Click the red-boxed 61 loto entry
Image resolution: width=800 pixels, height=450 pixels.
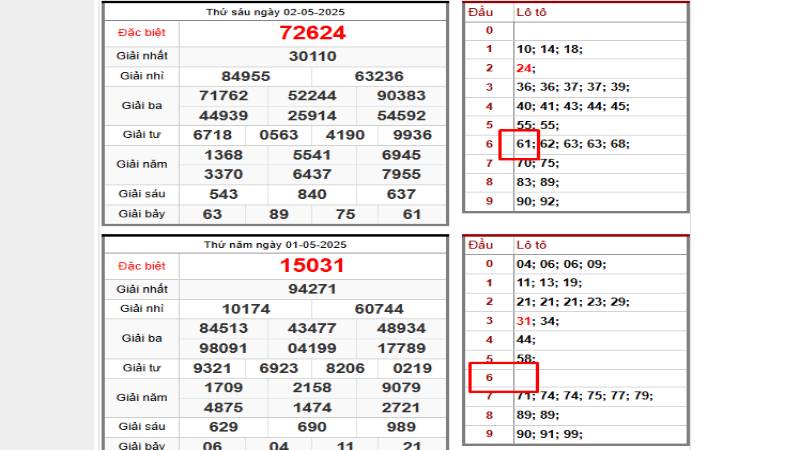coord(522,144)
